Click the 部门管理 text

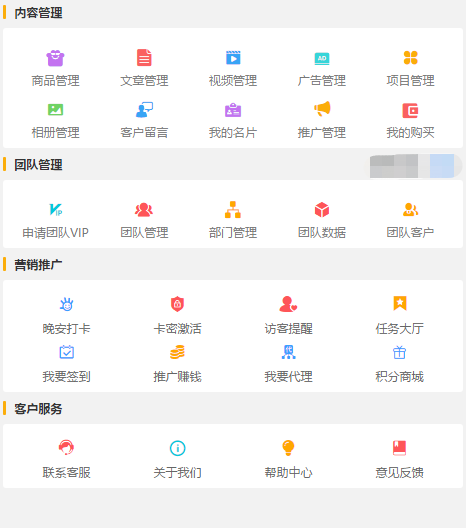click(x=233, y=233)
